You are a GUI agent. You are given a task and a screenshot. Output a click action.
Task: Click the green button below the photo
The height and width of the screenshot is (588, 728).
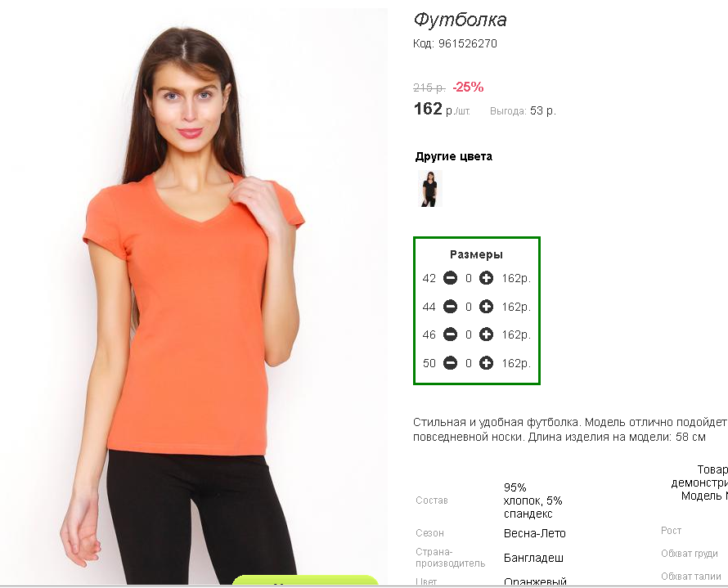pos(305,581)
